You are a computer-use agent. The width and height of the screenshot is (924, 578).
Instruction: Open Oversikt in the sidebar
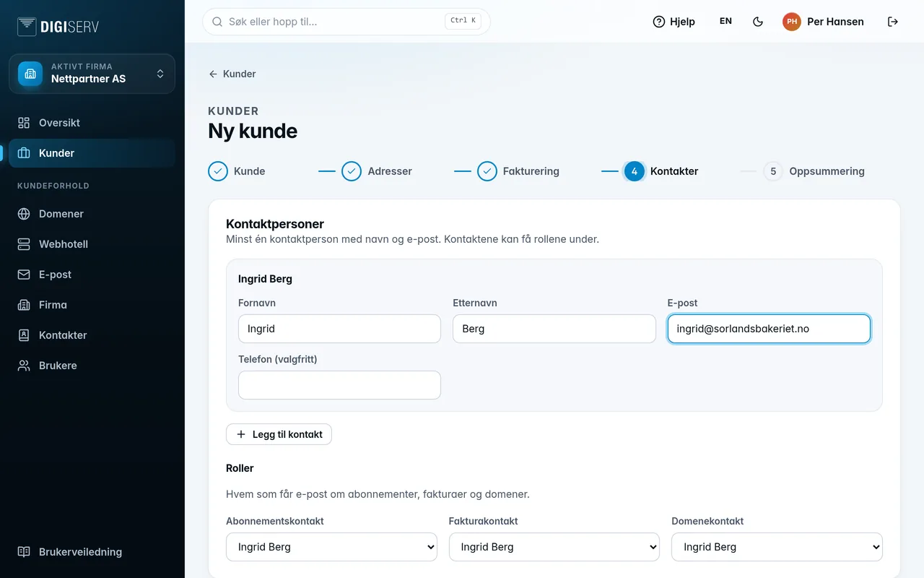click(92, 123)
